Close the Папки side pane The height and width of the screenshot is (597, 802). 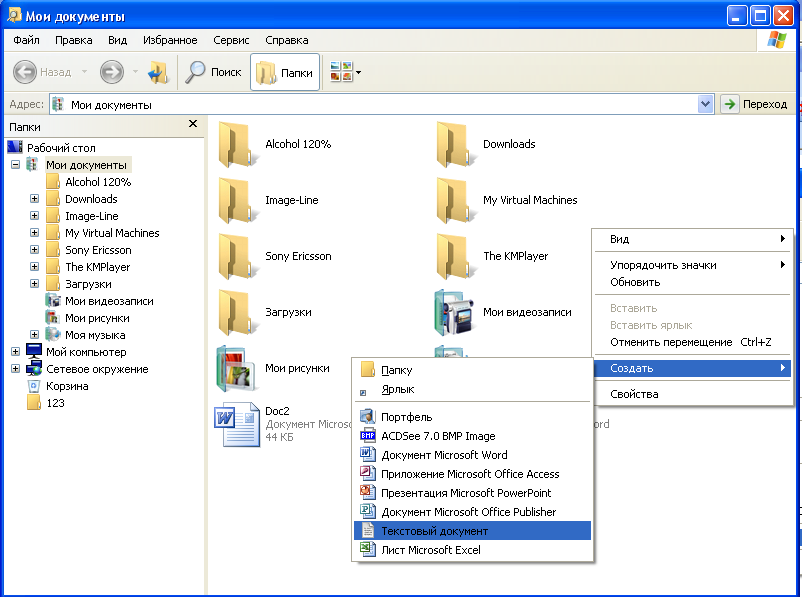pyautogui.click(x=193, y=124)
